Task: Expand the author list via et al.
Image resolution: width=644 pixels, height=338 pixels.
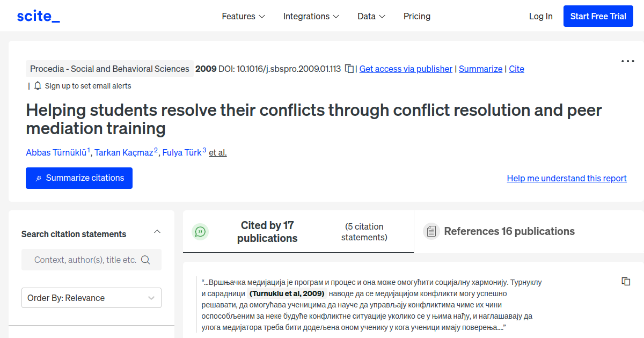Action: (x=217, y=152)
